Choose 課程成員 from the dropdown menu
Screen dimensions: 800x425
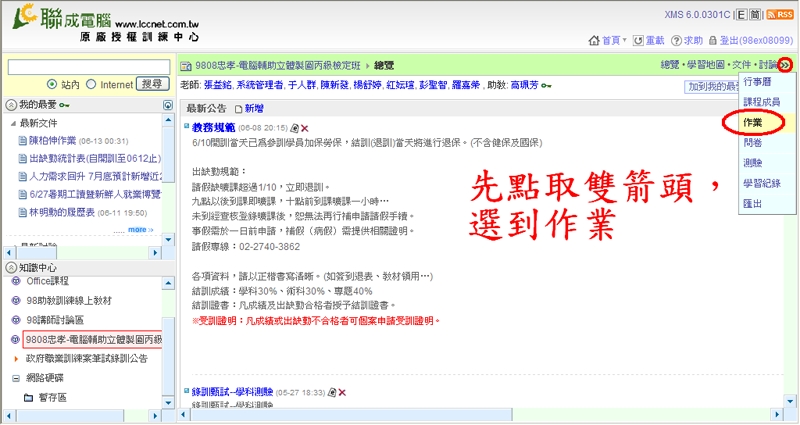coord(762,101)
